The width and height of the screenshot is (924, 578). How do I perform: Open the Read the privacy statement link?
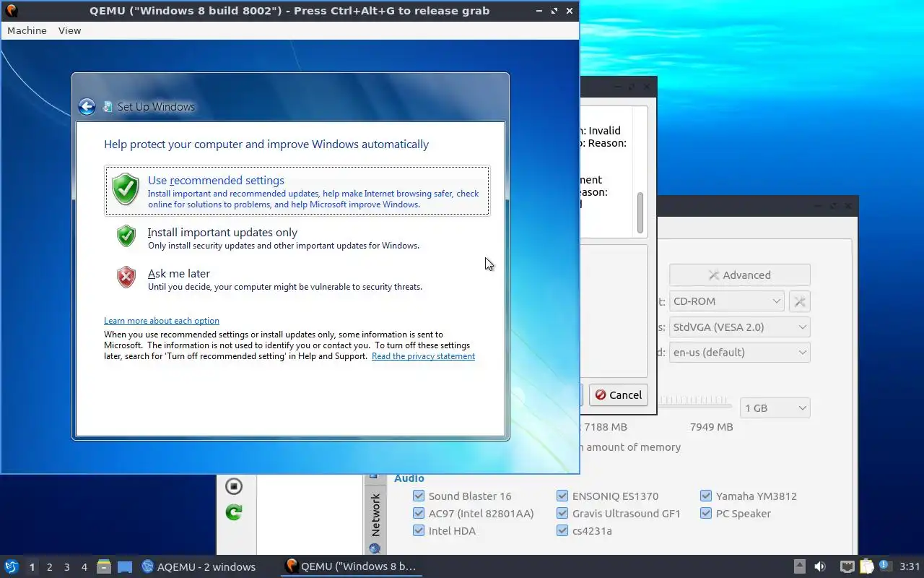[423, 356]
